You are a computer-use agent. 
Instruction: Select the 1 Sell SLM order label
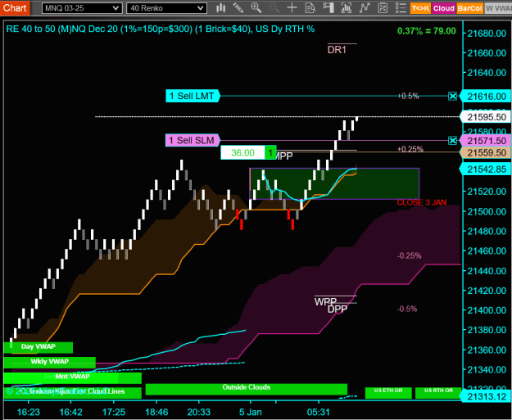coord(193,141)
